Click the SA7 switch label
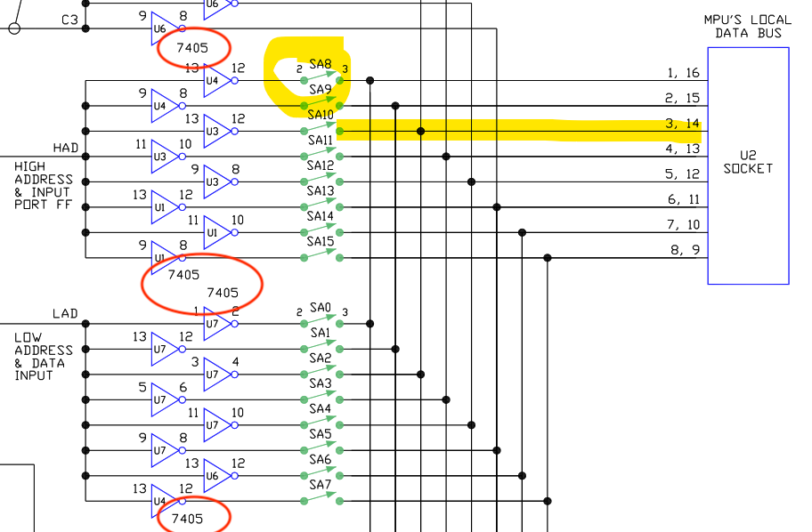This screenshot has height=532, width=812. [321, 484]
